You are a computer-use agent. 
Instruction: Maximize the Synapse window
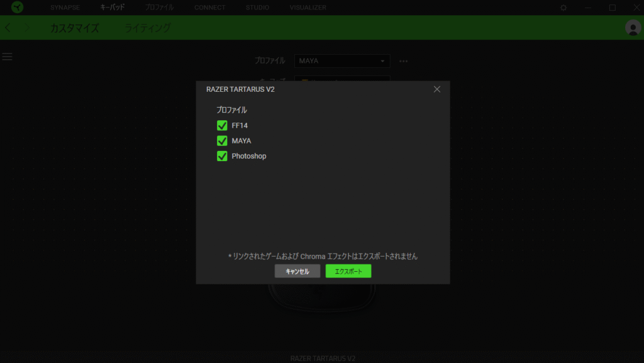(613, 8)
